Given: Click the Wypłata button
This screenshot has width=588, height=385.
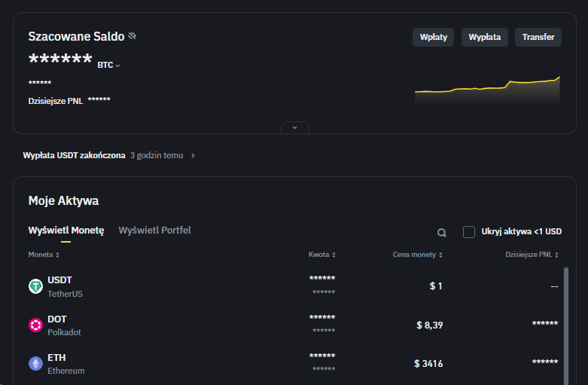Looking at the screenshot, I should [x=484, y=38].
